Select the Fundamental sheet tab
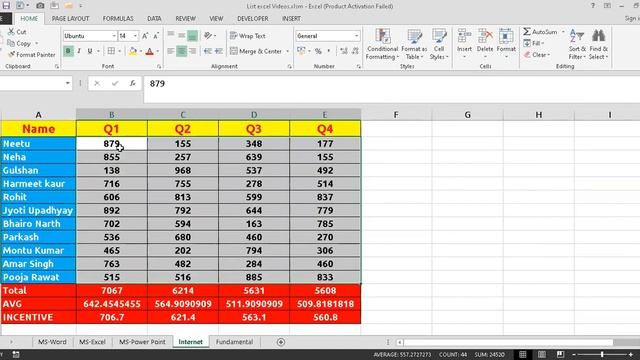Image resolution: width=640 pixels, height=360 pixels. tap(234, 342)
